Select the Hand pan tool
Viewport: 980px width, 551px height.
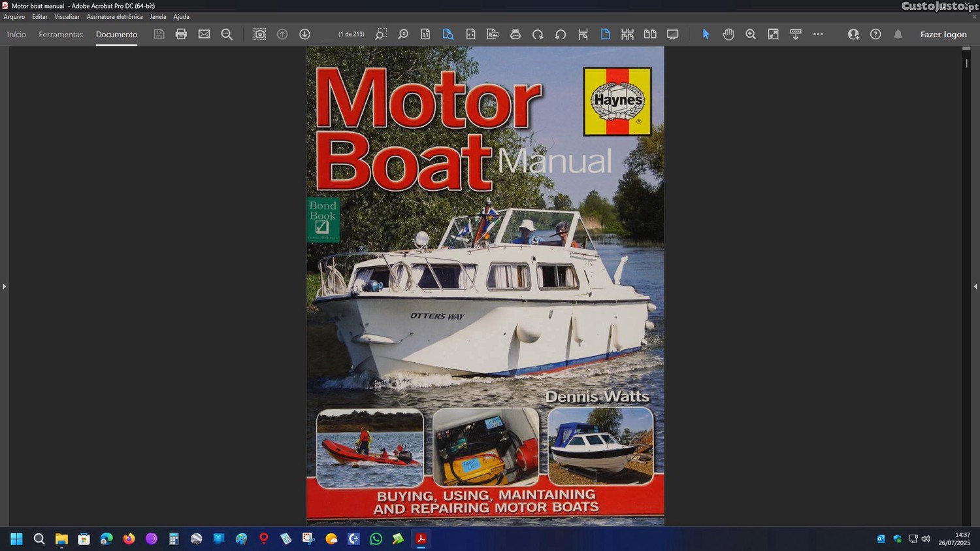pos(728,34)
